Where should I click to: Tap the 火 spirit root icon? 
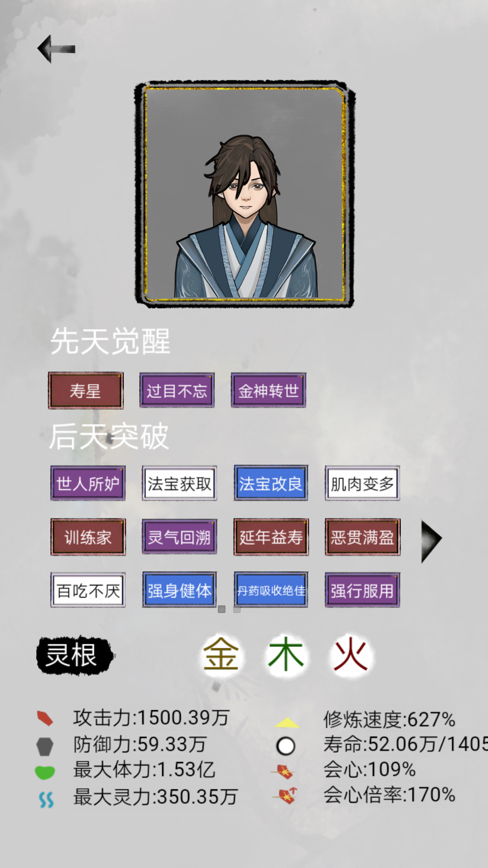[351, 655]
